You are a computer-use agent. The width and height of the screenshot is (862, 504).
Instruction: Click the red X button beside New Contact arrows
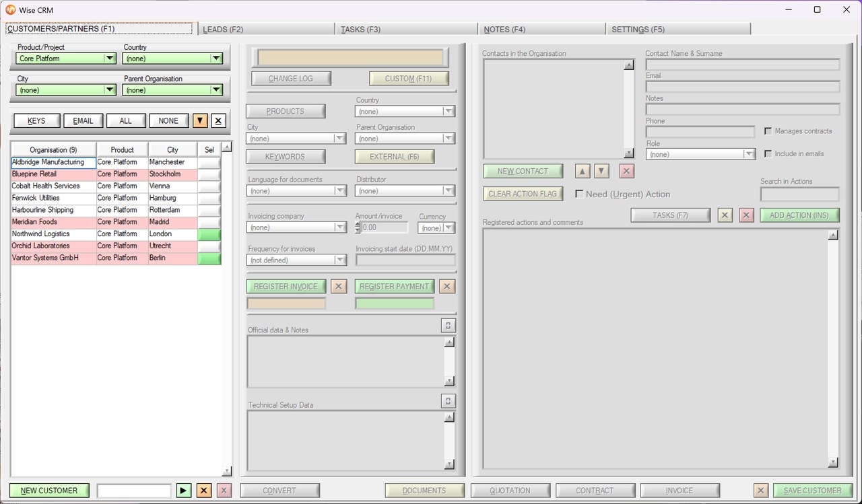coord(626,171)
